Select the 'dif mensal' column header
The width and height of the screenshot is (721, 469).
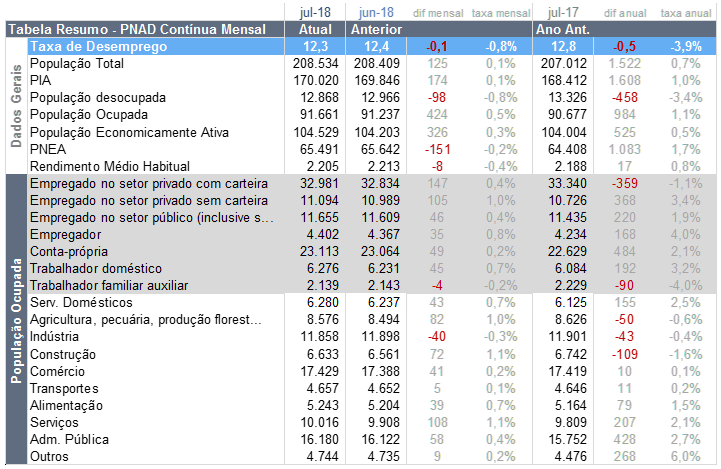438,13
